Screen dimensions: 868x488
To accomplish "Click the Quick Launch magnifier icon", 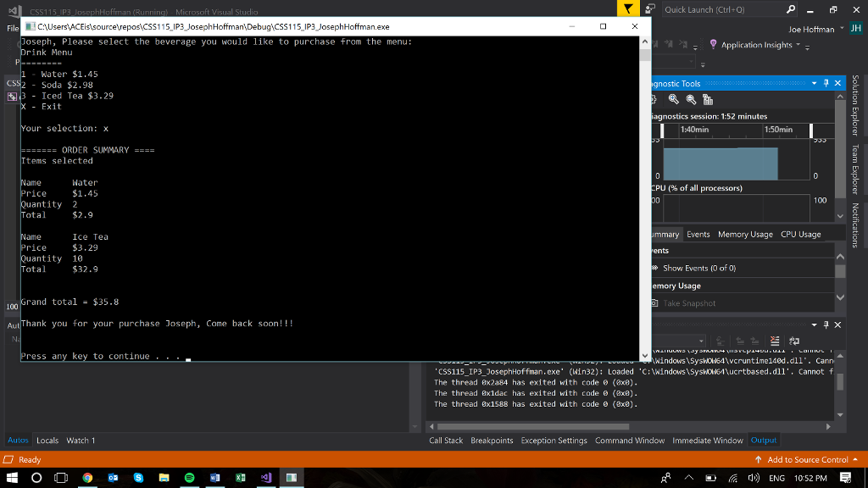I will point(791,9).
